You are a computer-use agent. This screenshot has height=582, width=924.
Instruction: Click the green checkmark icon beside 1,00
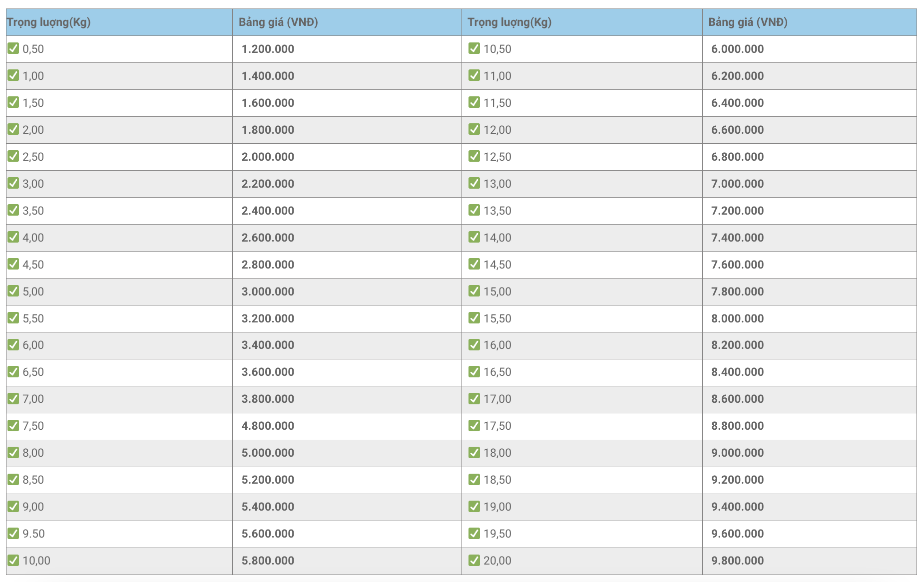click(x=13, y=75)
